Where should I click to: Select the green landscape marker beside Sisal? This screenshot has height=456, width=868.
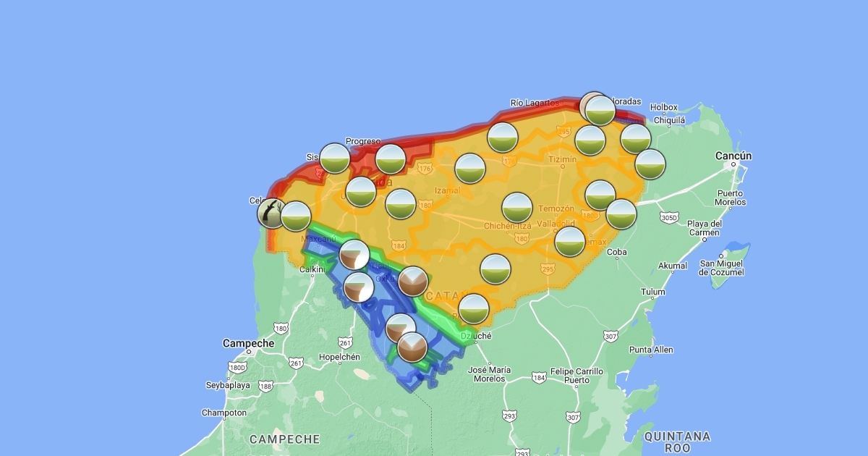coord(335,159)
